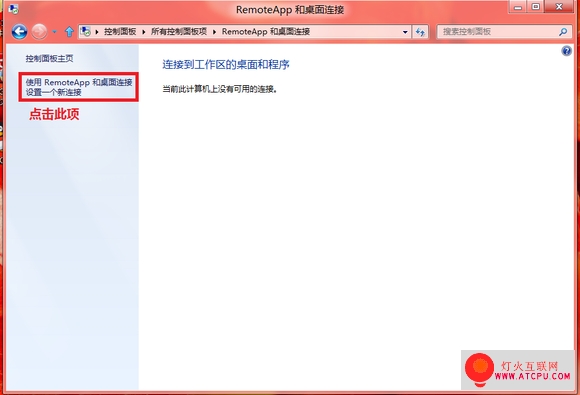Image resolution: width=580 pixels, height=395 pixels.
Task: Click text 当前此计算机上没有可用的连接。
Action: pyautogui.click(x=220, y=89)
